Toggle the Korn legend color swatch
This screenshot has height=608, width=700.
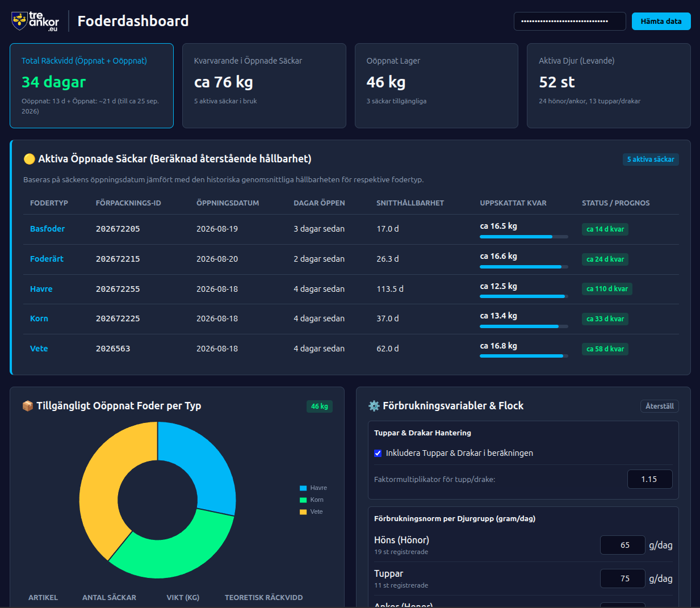[303, 500]
